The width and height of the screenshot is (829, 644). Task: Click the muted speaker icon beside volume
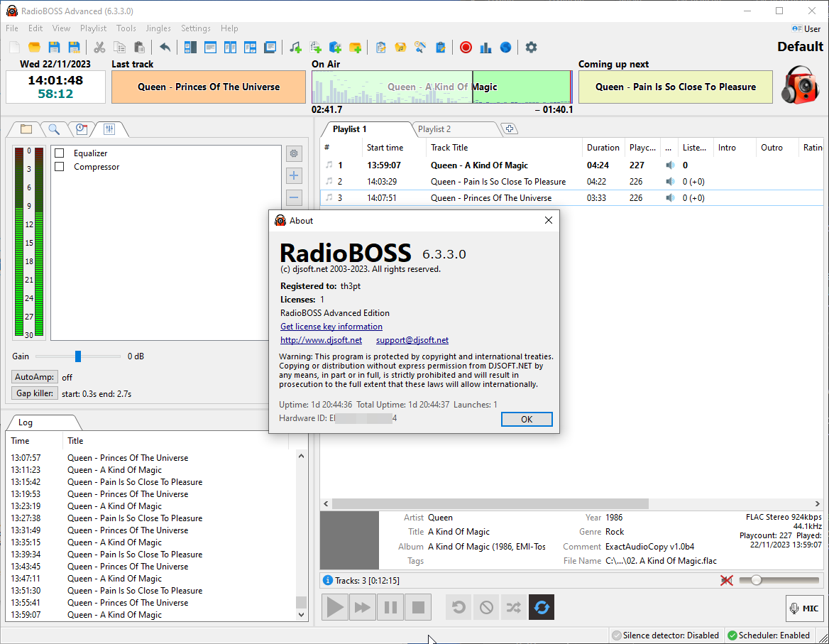[726, 580]
